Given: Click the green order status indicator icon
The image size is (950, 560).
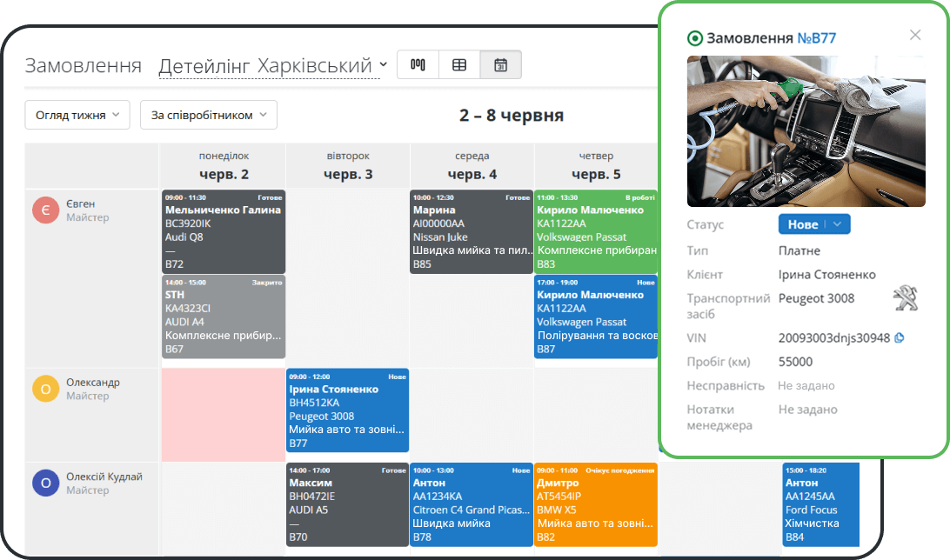Looking at the screenshot, I should (x=694, y=38).
